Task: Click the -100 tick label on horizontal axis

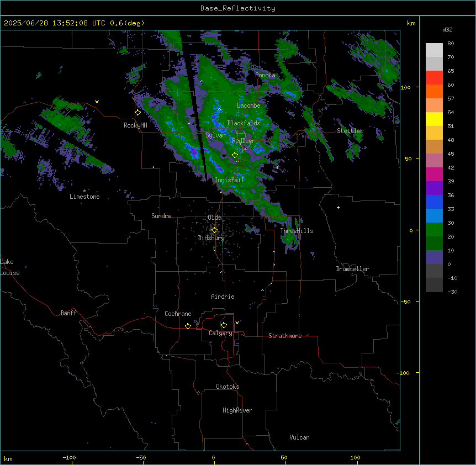Action: (x=69, y=457)
